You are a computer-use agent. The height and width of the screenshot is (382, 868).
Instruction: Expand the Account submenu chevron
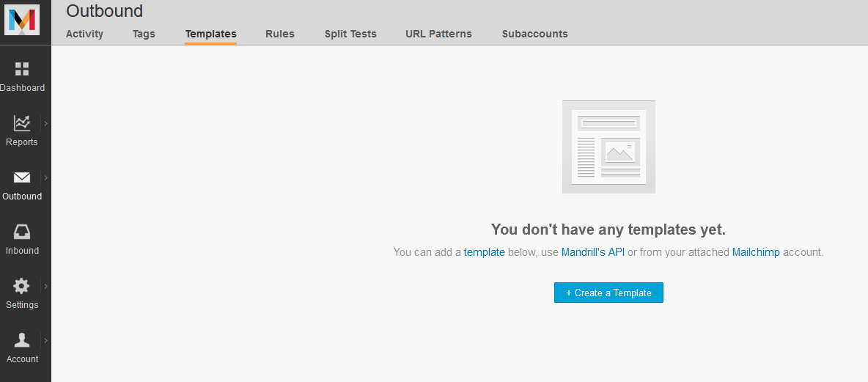click(45, 340)
